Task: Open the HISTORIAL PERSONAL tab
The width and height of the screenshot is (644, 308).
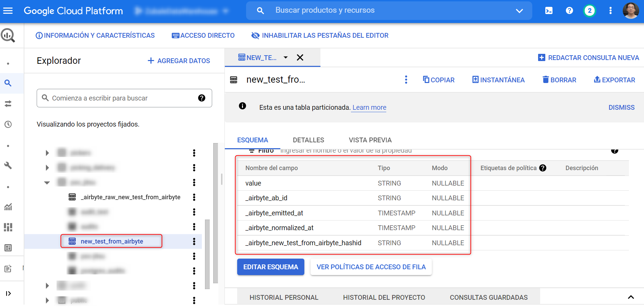Action: pos(284,297)
